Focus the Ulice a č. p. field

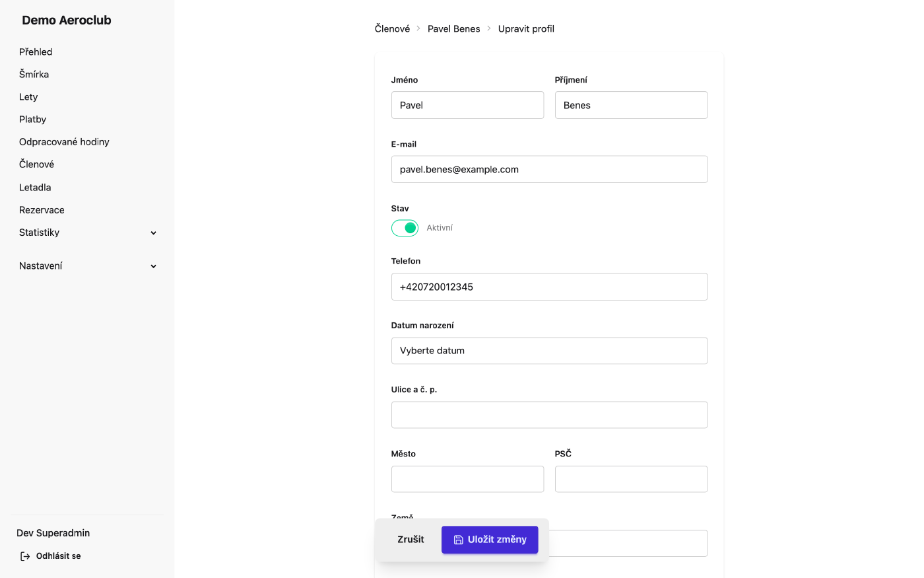click(x=549, y=415)
